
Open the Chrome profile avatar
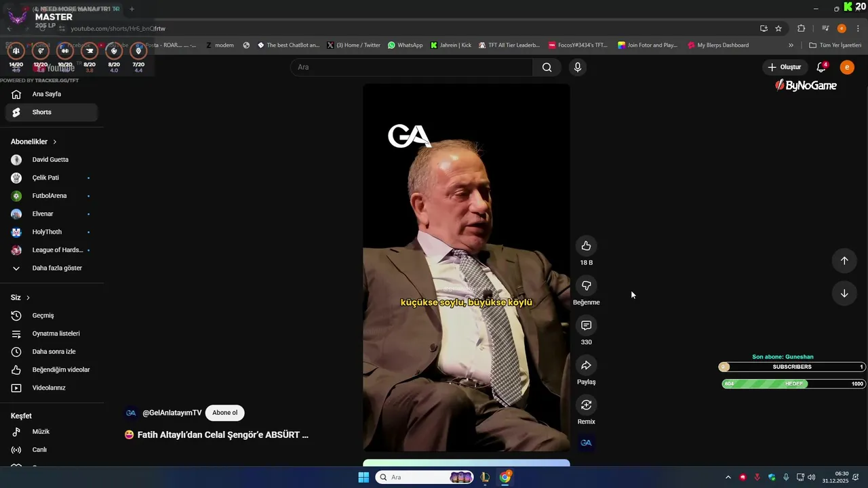842,28
